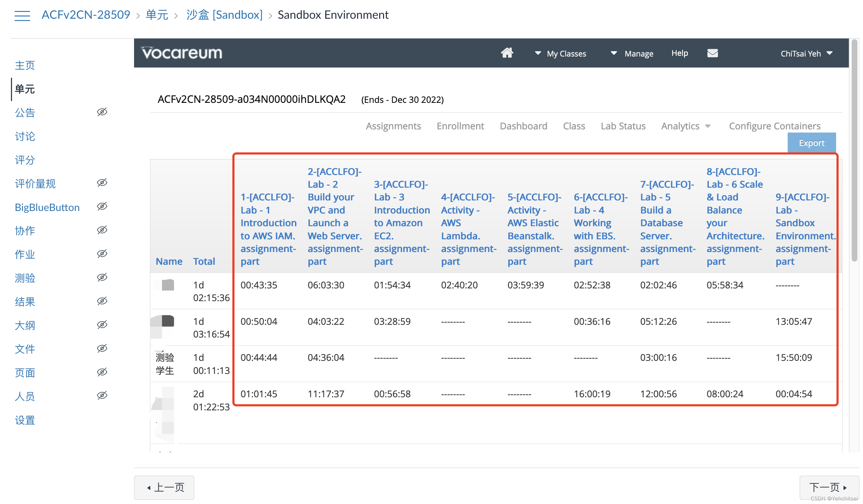The image size is (863, 504).
Task: Switch to the Enrollment tab
Action: point(460,126)
